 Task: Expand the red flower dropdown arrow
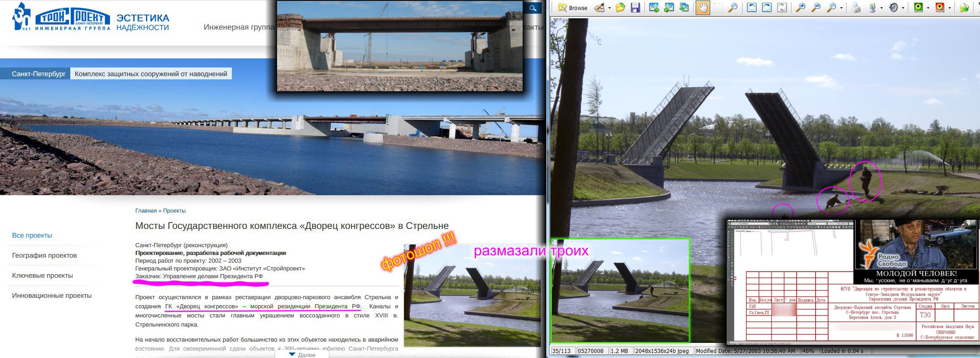click(950, 8)
